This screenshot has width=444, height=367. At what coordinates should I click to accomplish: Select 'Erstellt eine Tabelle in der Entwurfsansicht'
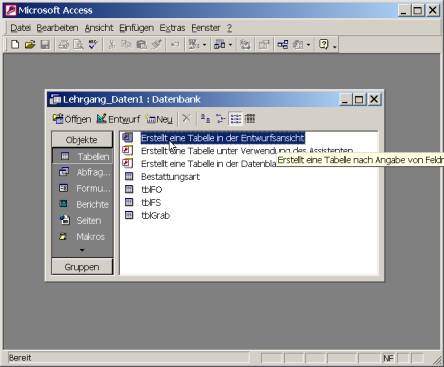(223, 138)
